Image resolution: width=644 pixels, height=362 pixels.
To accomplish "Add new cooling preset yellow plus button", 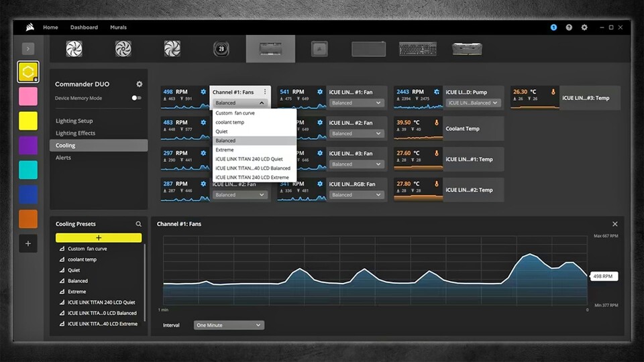I will click(99, 237).
